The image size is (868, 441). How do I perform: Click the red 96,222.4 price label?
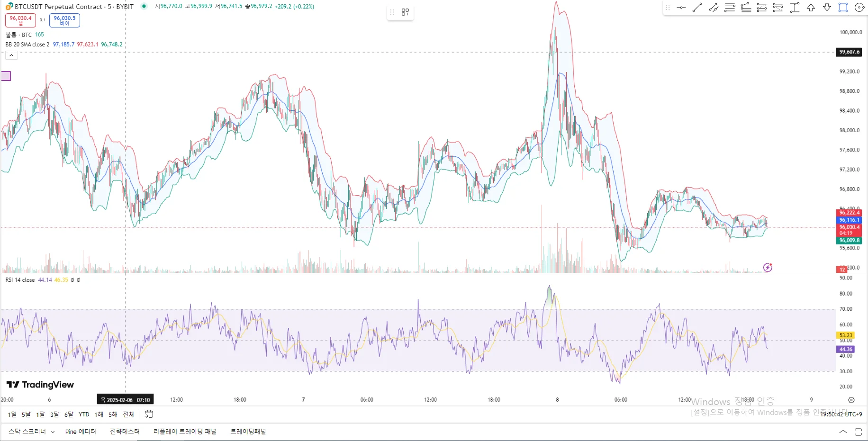point(849,213)
